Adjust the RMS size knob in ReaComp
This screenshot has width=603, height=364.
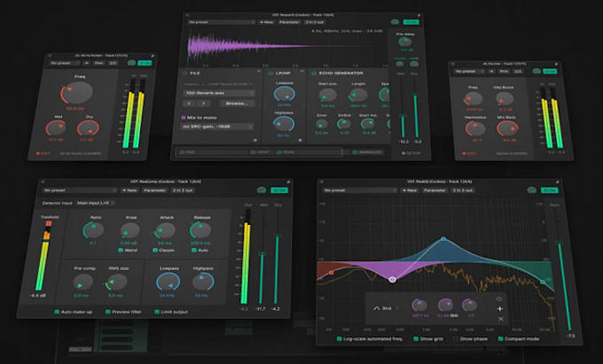117,283
